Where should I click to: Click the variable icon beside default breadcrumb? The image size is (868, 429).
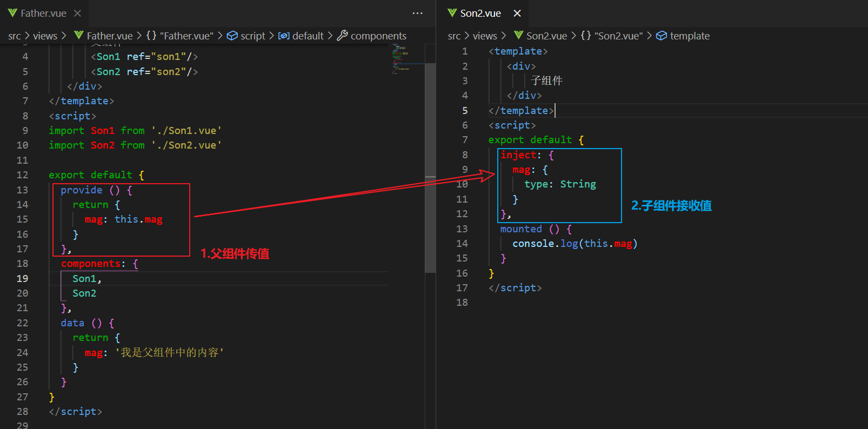(x=284, y=36)
